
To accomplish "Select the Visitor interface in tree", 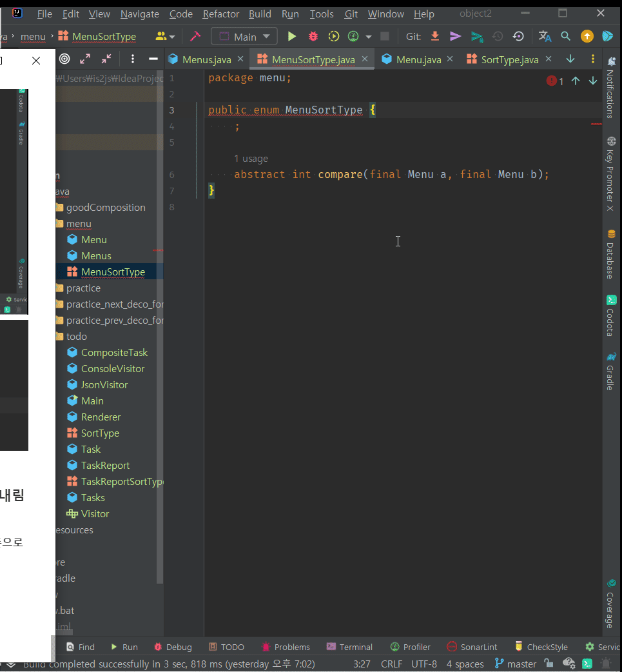I will 95,514.
